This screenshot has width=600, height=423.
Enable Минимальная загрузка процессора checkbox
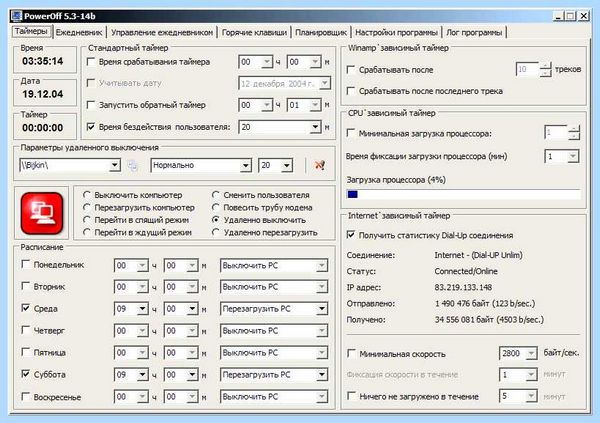(351, 133)
